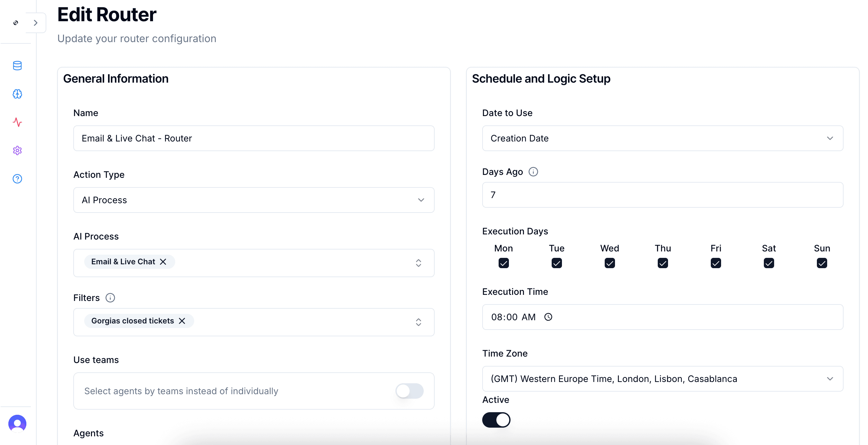This screenshot has height=445, width=868.
Task: Select the brain AI icon in the sidebar
Action: [x=17, y=94]
